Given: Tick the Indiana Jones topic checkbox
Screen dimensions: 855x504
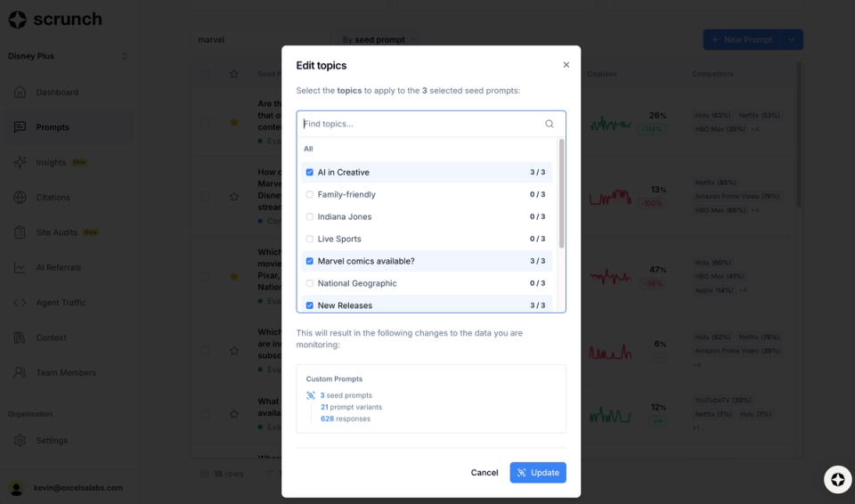Looking at the screenshot, I should pos(310,217).
